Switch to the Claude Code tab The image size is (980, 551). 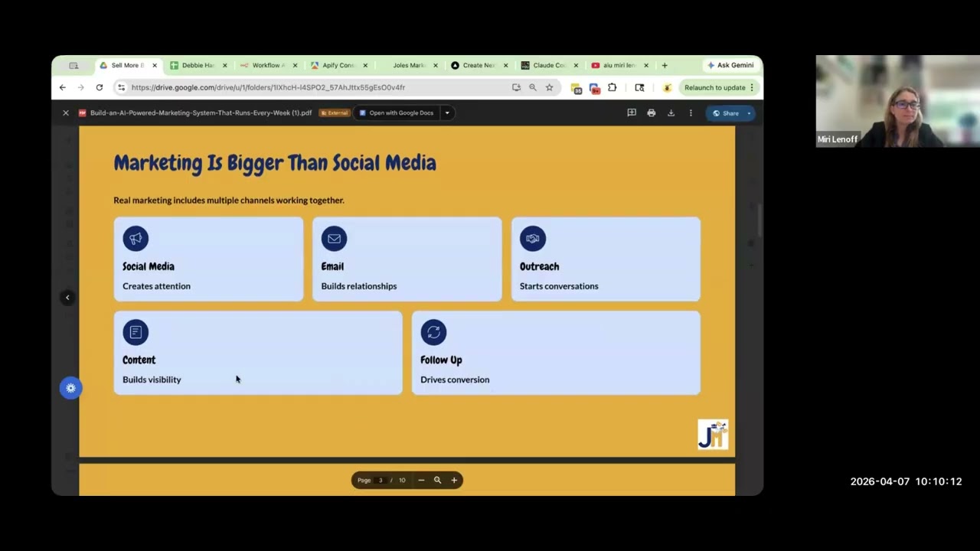tap(548, 66)
